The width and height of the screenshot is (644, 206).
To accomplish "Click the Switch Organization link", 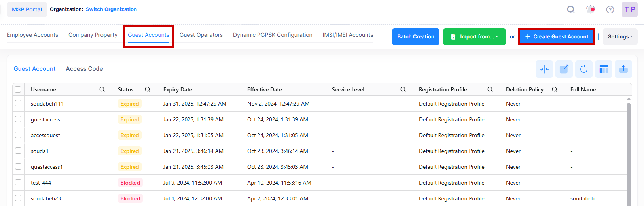I will coord(111,9).
